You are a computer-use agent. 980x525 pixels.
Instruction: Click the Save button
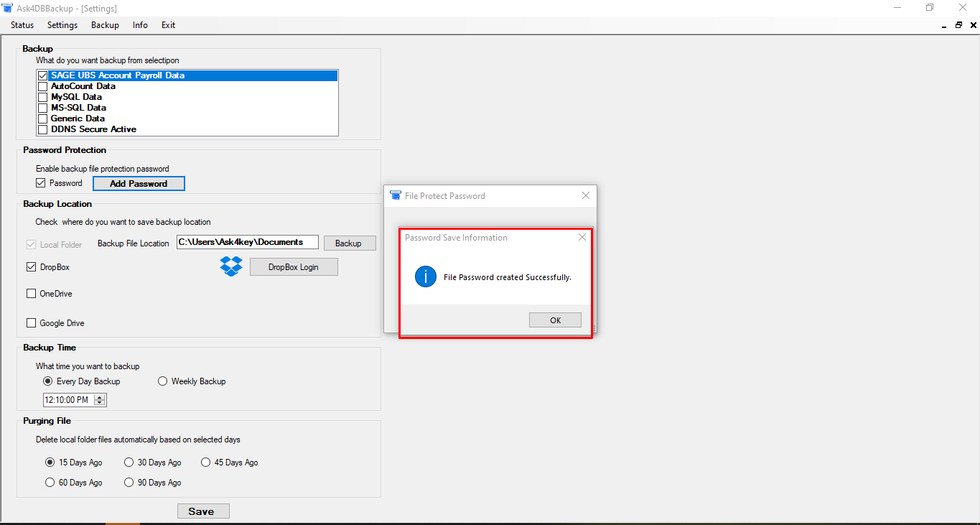(203, 511)
